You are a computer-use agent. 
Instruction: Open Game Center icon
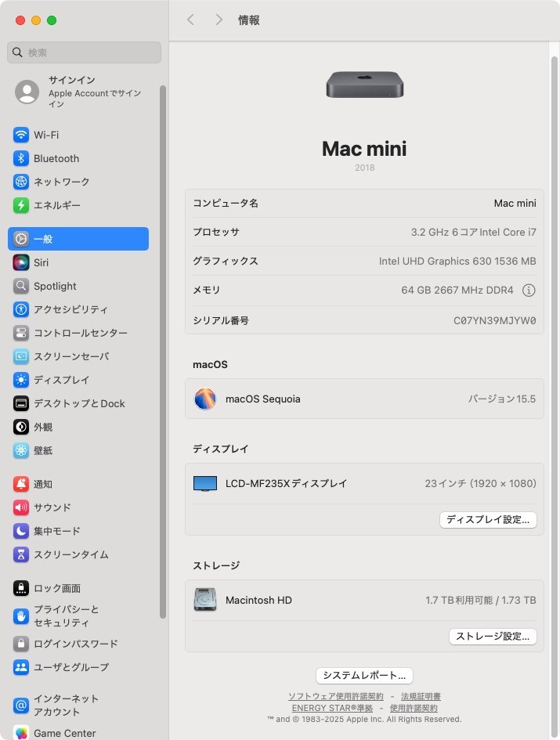click(21, 733)
